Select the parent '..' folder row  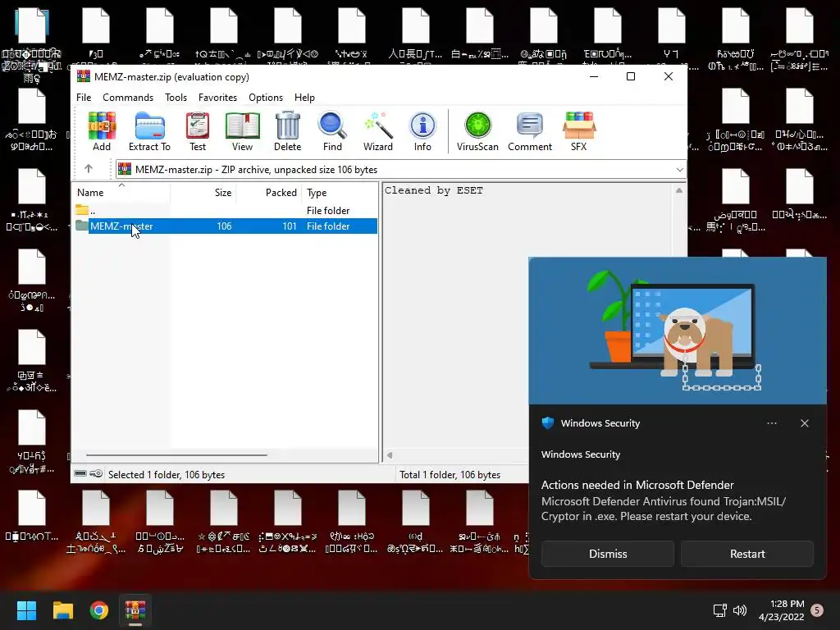(x=225, y=211)
